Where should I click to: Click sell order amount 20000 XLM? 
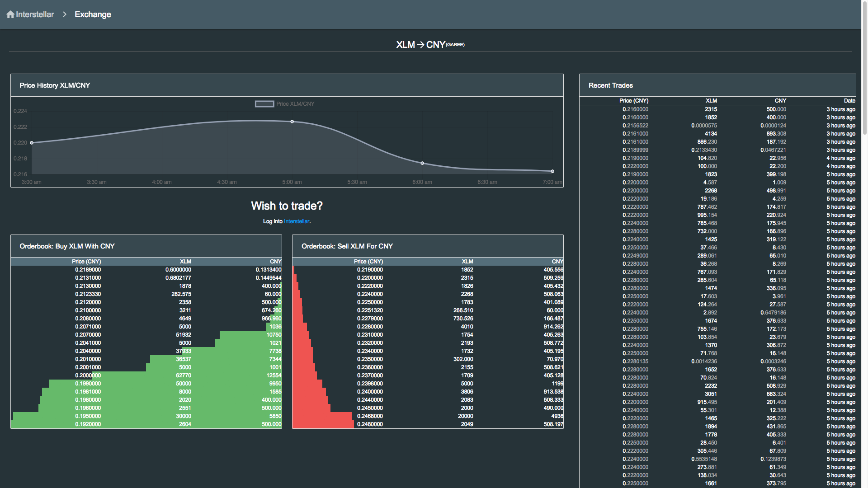point(466,416)
